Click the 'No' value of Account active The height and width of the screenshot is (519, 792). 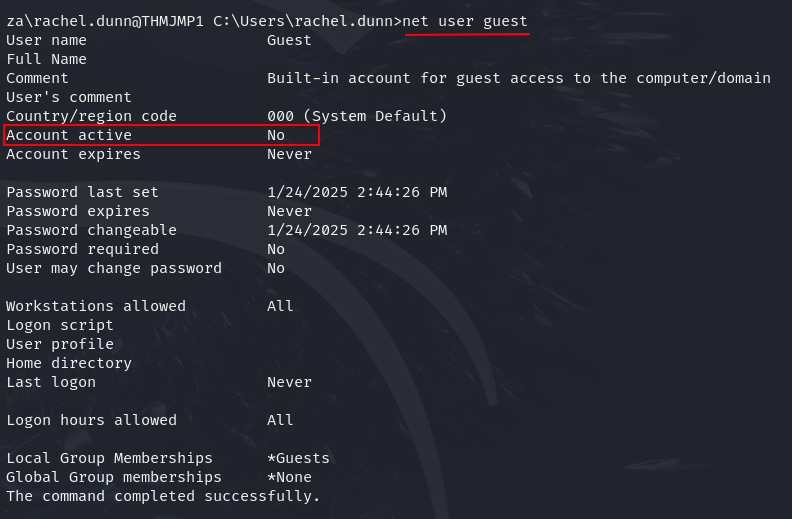click(276, 135)
